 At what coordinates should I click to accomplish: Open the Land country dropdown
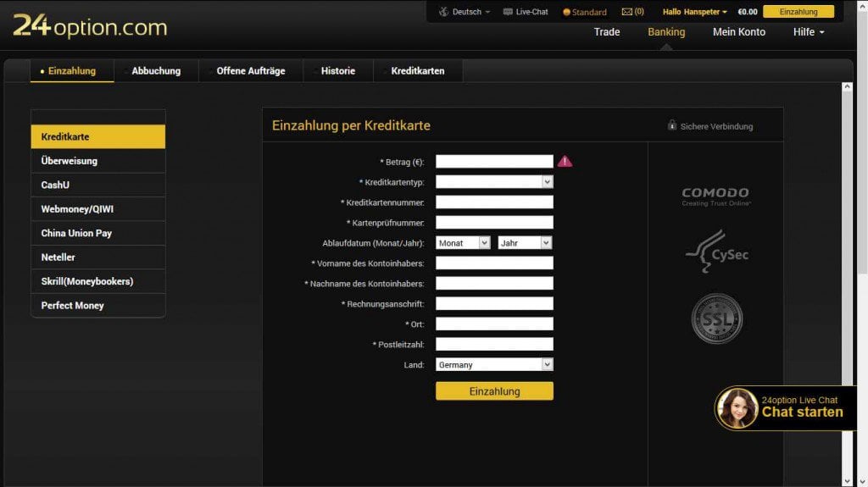pyautogui.click(x=494, y=365)
